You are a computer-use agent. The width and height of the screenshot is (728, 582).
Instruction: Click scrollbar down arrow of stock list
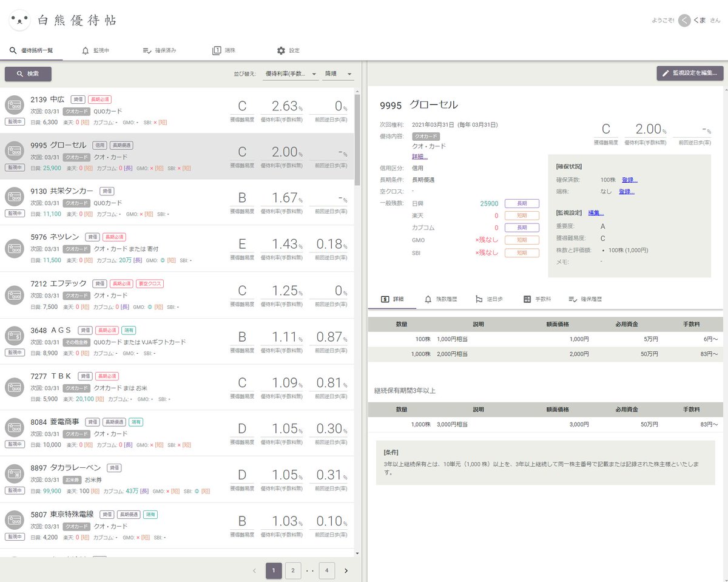[357, 553]
